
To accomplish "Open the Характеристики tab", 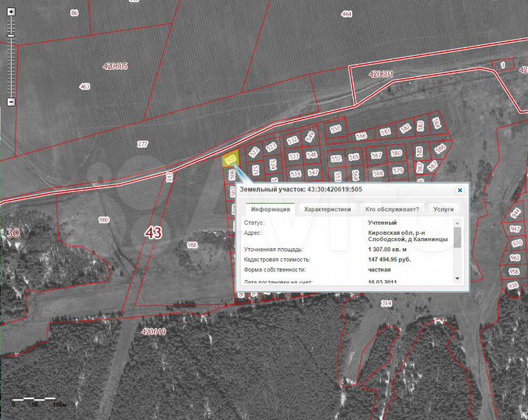I will click(327, 208).
